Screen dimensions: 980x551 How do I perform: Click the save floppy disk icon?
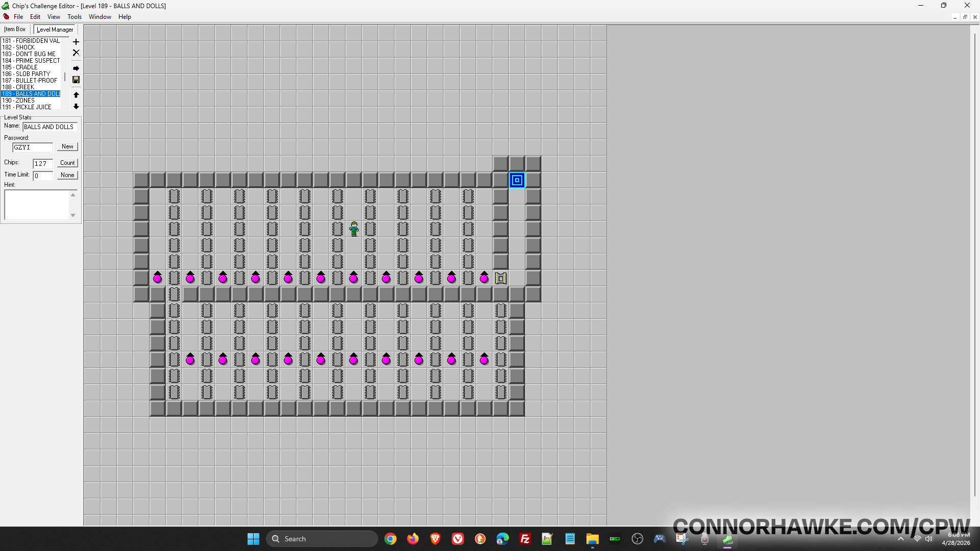click(x=76, y=80)
